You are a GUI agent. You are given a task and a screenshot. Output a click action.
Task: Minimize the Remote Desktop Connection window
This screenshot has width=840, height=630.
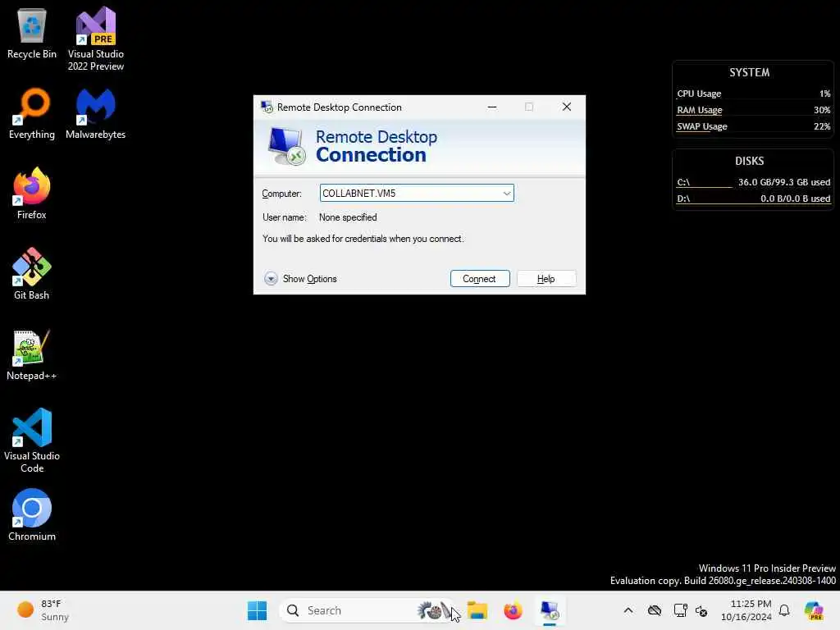(x=492, y=107)
